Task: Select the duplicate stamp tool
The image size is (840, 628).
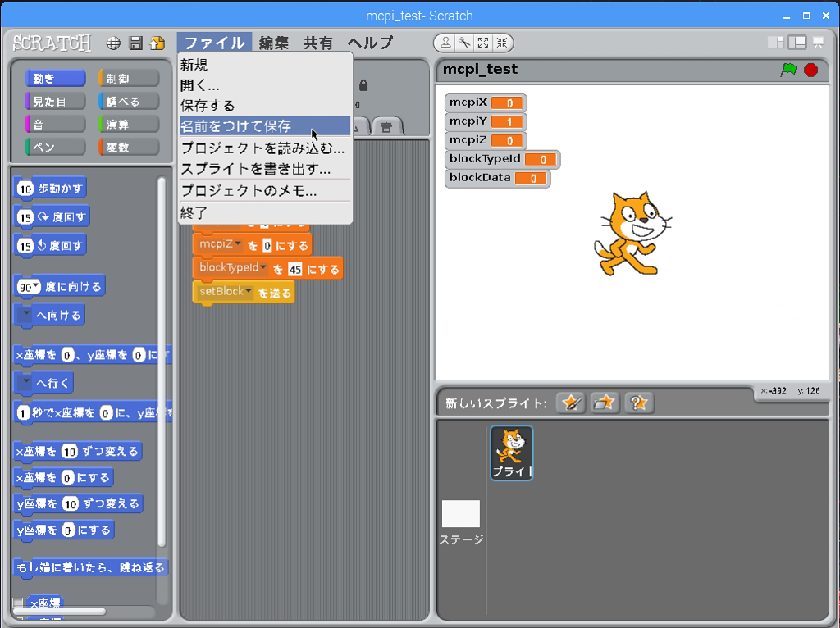Action: pyautogui.click(x=445, y=43)
